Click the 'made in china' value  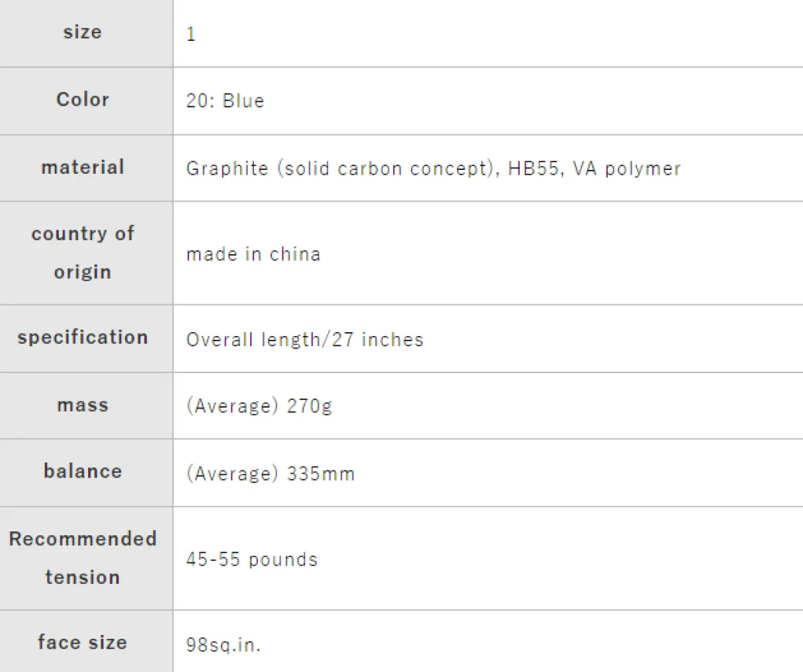click(x=253, y=254)
